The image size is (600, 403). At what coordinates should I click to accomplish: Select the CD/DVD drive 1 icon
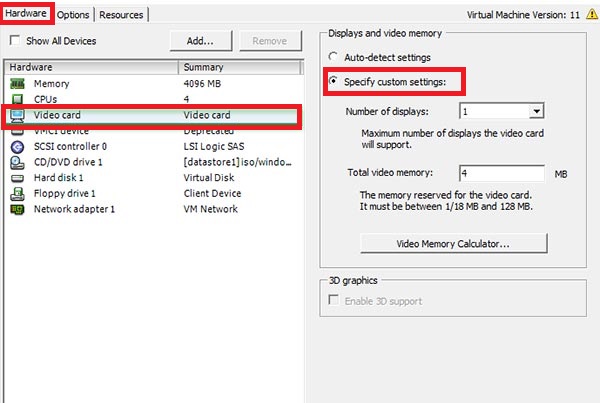click(17, 162)
